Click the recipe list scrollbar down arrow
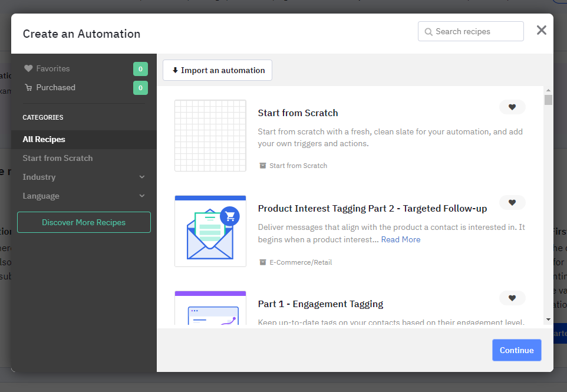The width and height of the screenshot is (567, 392). point(548,319)
